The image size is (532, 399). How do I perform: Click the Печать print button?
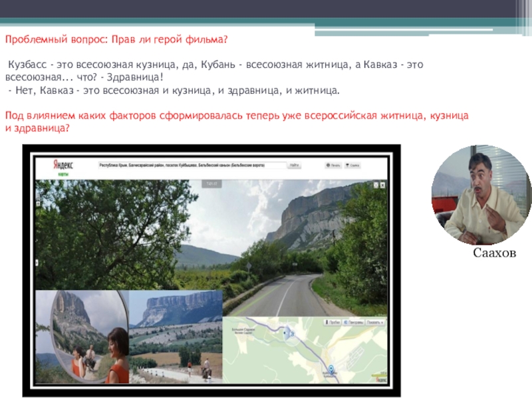click(334, 166)
